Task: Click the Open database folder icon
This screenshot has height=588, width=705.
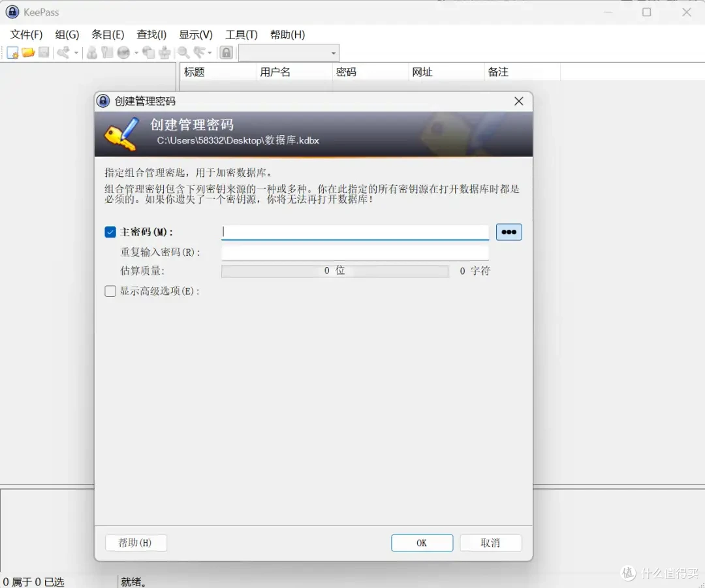Action: pos(28,53)
